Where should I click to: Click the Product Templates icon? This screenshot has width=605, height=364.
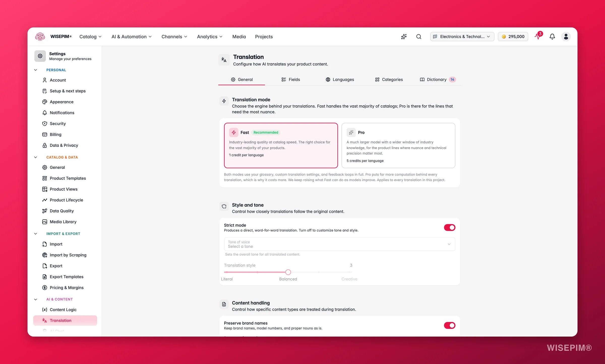click(45, 178)
